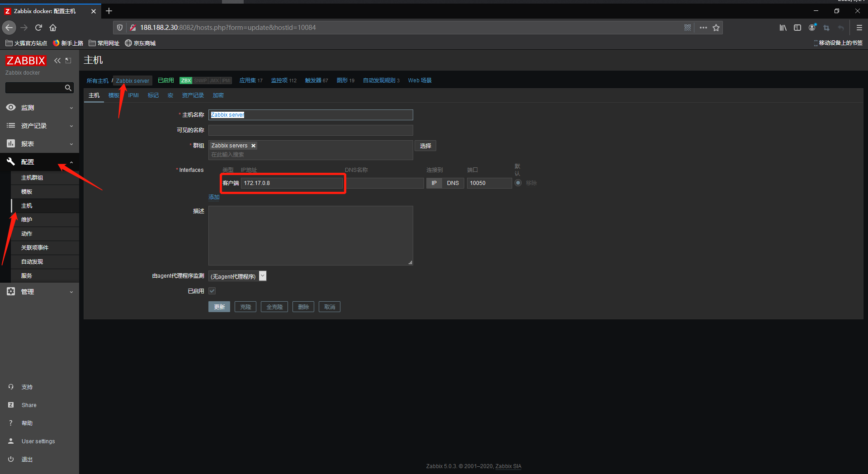
Task: Expand the 报表 reports menu
Action: point(39,144)
